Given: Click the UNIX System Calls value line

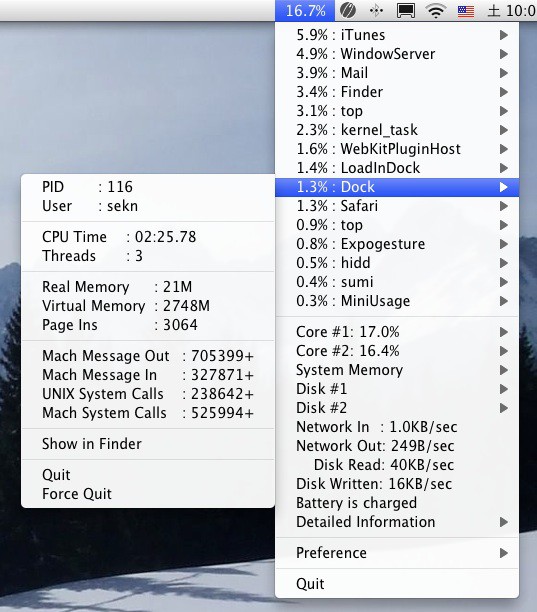Looking at the screenshot, I should click(148, 394).
